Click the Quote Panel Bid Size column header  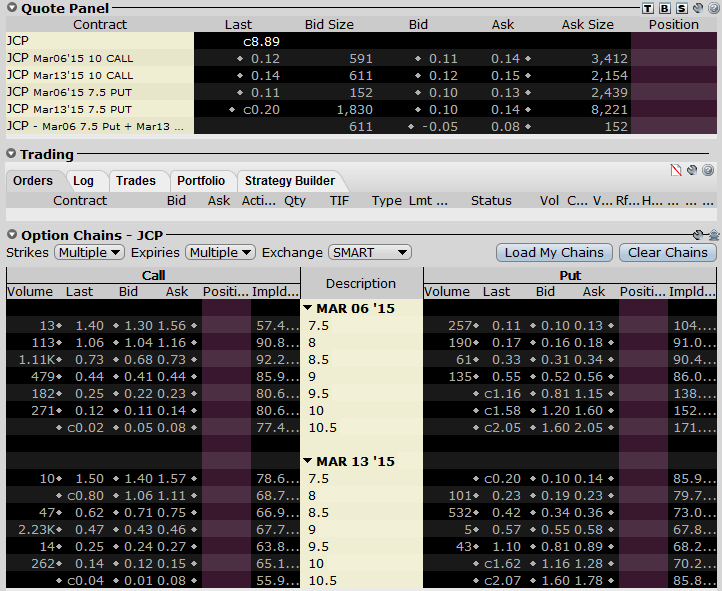tap(329, 24)
